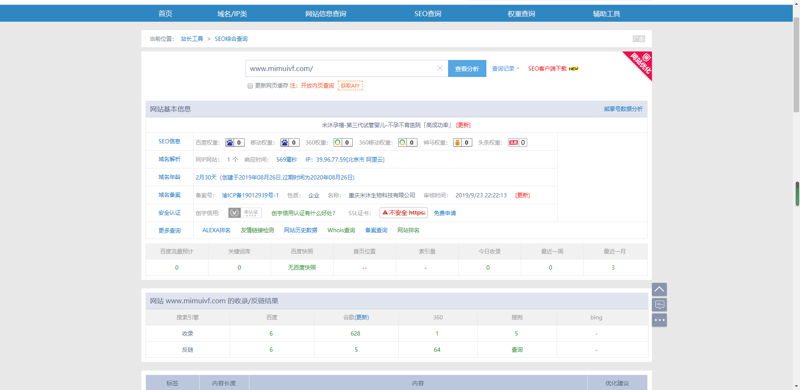Click the 最近一月 indexed count '3'

(x=613, y=267)
